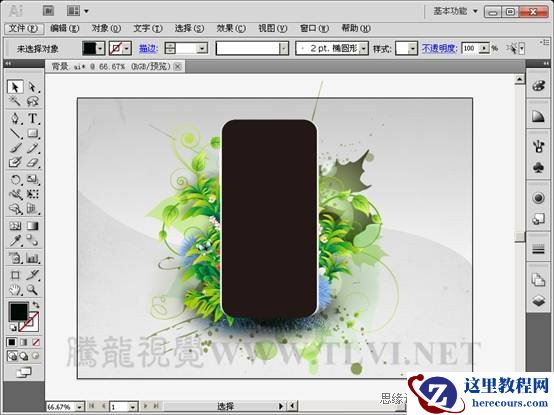Viewport: 554px width, 415px height.
Task: Open the Stroke panel
Action: point(538,250)
